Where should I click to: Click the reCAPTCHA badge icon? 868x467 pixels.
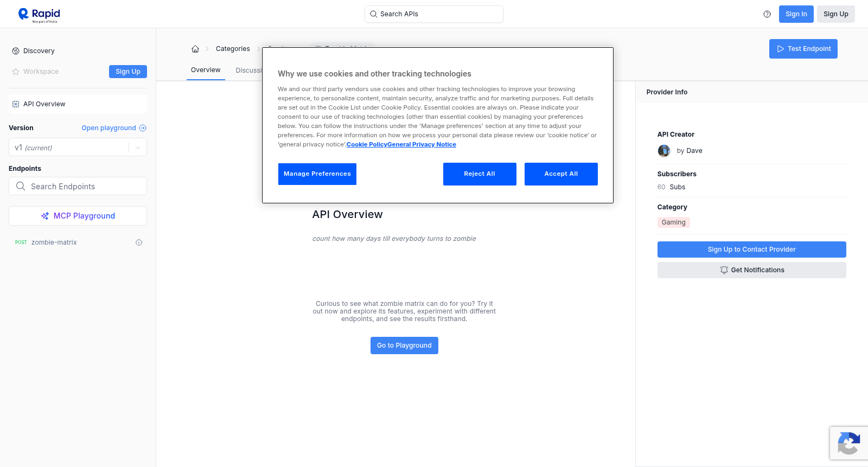(849, 443)
